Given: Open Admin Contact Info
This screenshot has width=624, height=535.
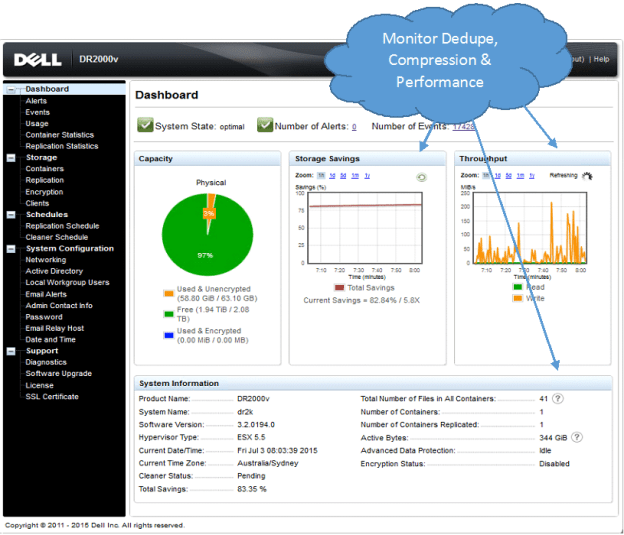Looking at the screenshot, I should [59, 306].
